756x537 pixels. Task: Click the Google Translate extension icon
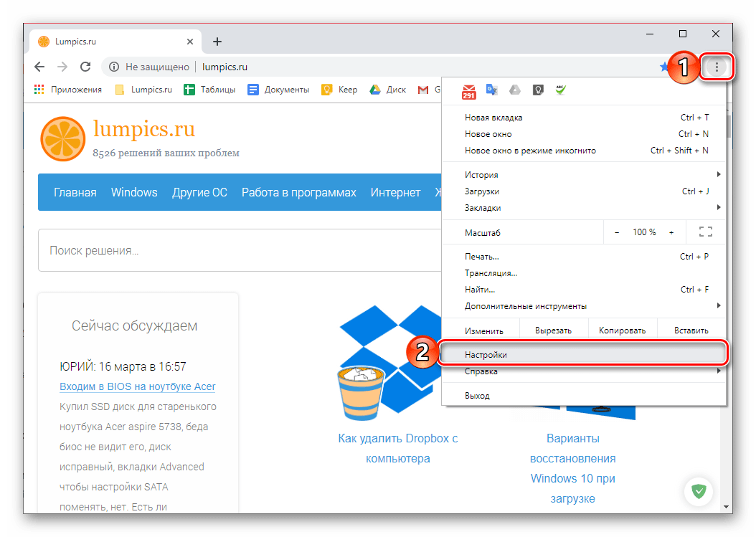[492, 90]
